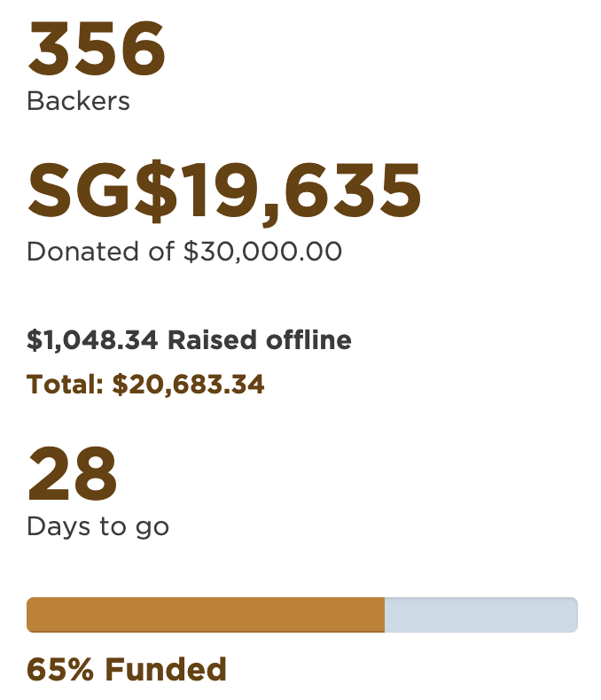Select the words 'Donated of'
The height and width of the screenshot is (700, 601).
pos(101,252)
